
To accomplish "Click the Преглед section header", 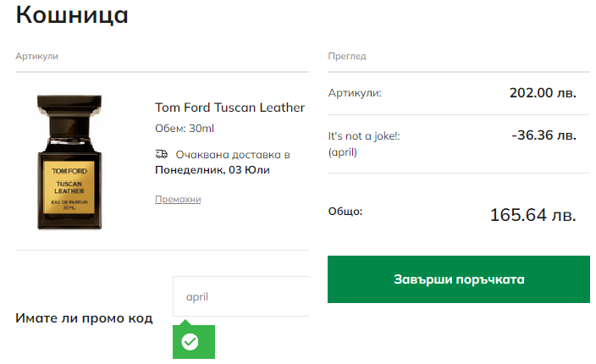I will (x=347, y=56).
